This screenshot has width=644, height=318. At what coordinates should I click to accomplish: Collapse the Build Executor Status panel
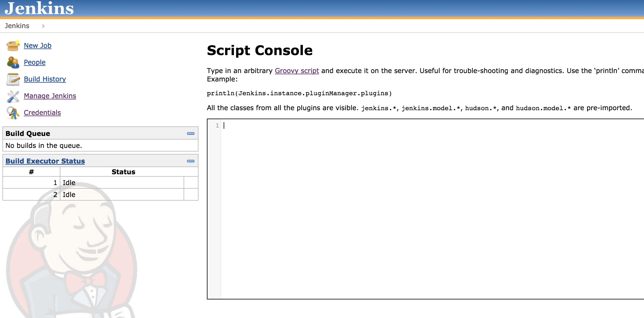[191, 161]
